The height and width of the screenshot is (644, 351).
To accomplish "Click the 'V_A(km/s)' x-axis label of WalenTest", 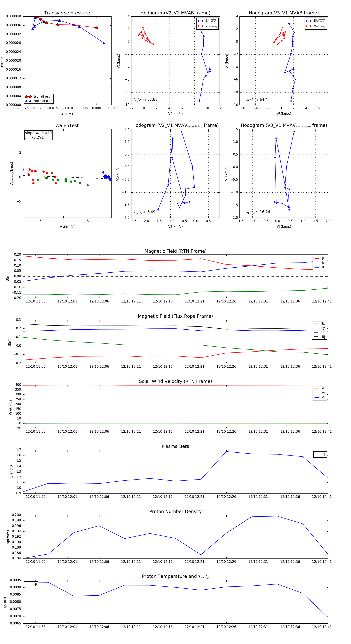I will click(x=67, y=227).
